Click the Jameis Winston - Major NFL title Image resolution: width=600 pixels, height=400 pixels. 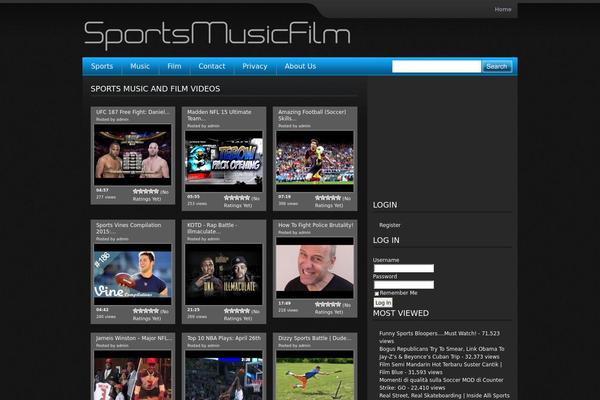point(134,338)
